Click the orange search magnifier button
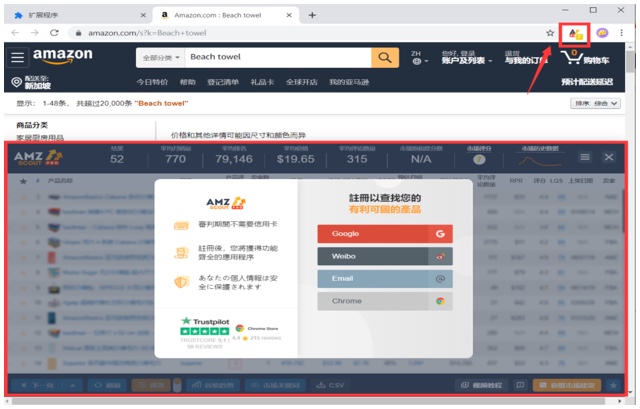Screen dimensions: 640x409 point(384,58)
